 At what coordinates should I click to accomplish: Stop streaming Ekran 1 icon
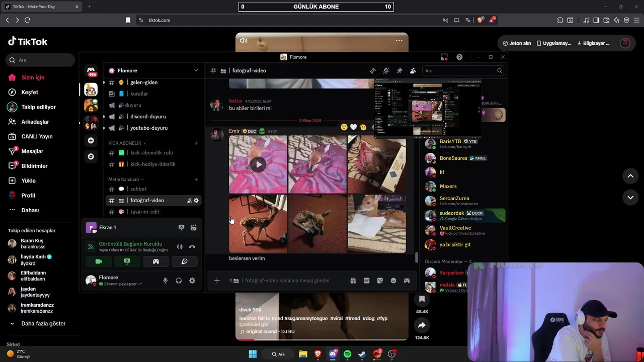point(181,228)
